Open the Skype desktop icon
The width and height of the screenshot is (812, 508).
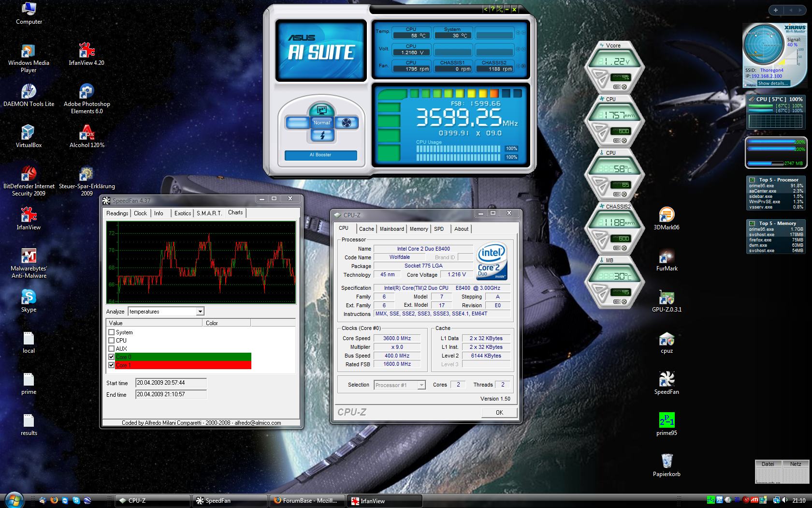pos(29,300)
